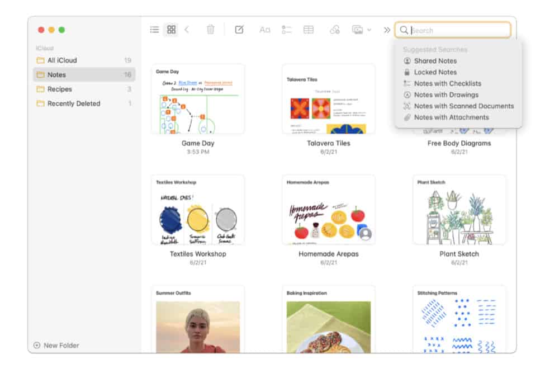559x392 pixels.
Task: Click inside the Search field
Action: (x=453, y=30)
